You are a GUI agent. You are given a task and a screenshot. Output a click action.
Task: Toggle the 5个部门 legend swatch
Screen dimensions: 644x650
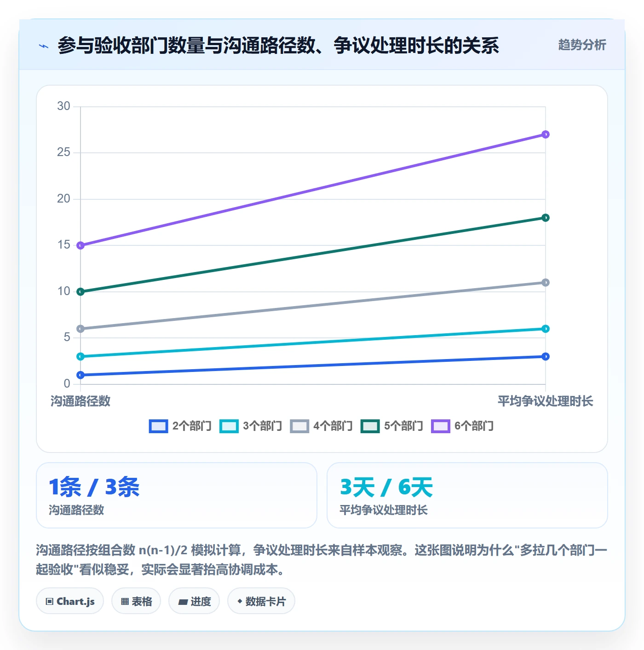point(370,426)
